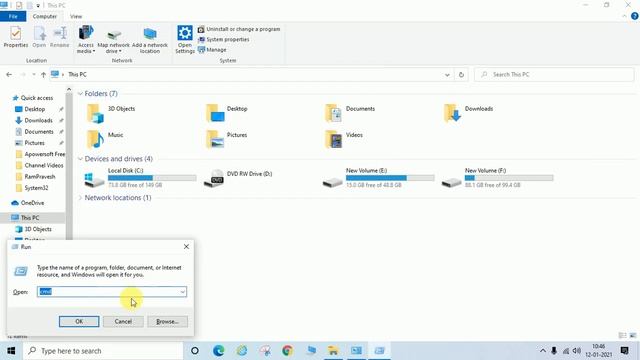This screenshot has width=640, height=360.
Task: Go back with the navigation arrow
Action: (x=9, y=75)
